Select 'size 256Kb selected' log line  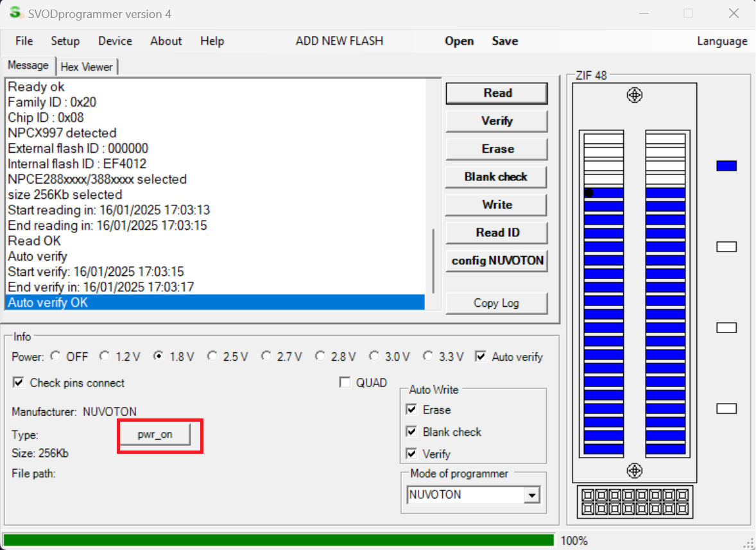coord(215,194)
